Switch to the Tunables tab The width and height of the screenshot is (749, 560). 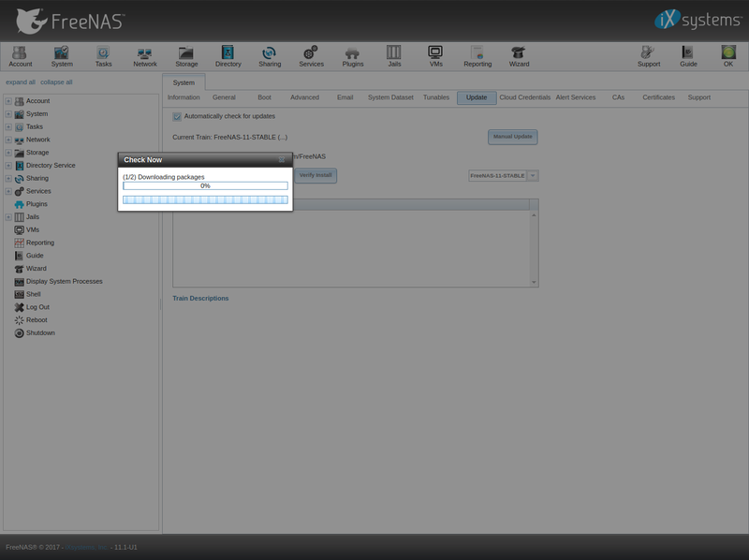click(x=436, y=97)
